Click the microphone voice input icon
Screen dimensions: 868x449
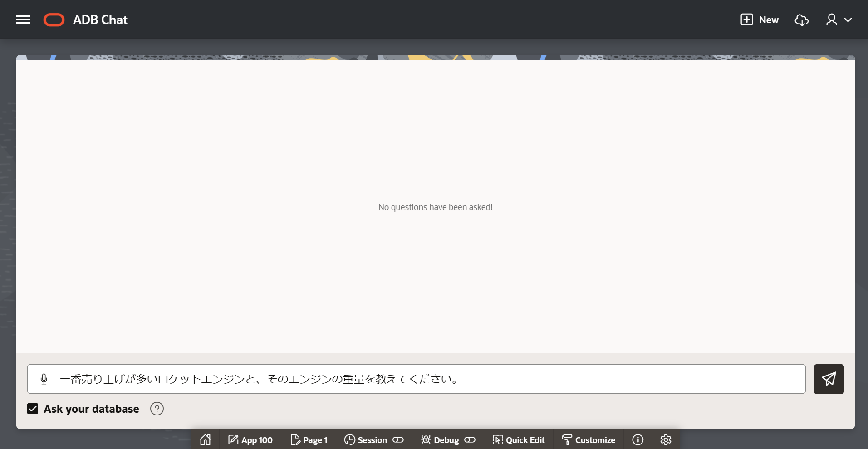[x=44, y=379]
